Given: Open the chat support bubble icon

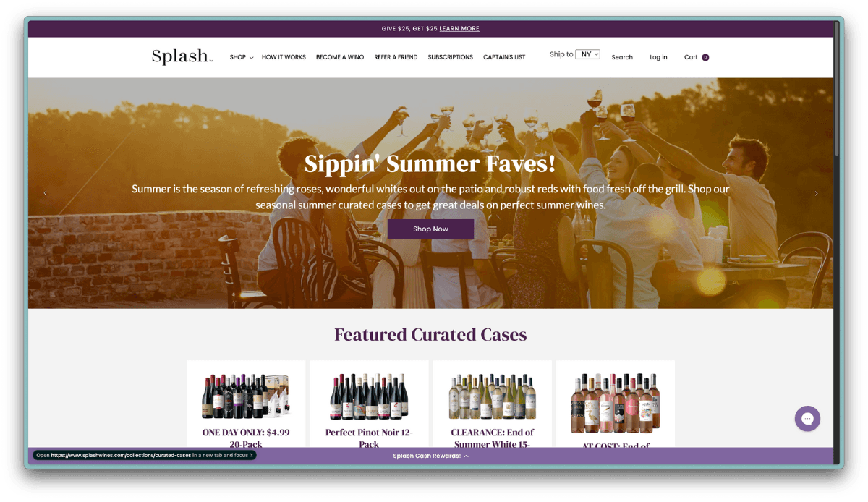Looking at the screenshot, I should point(807,418).
